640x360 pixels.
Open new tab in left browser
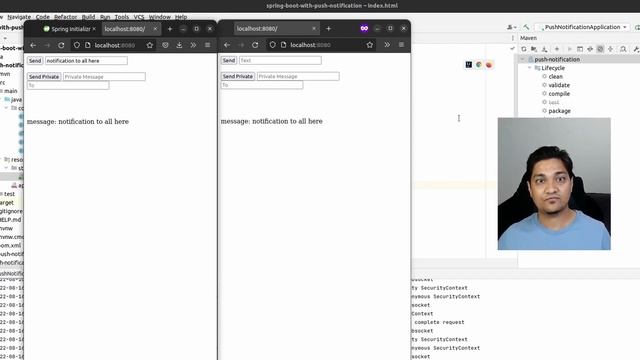pyautogui.click(x=170, y=29)
